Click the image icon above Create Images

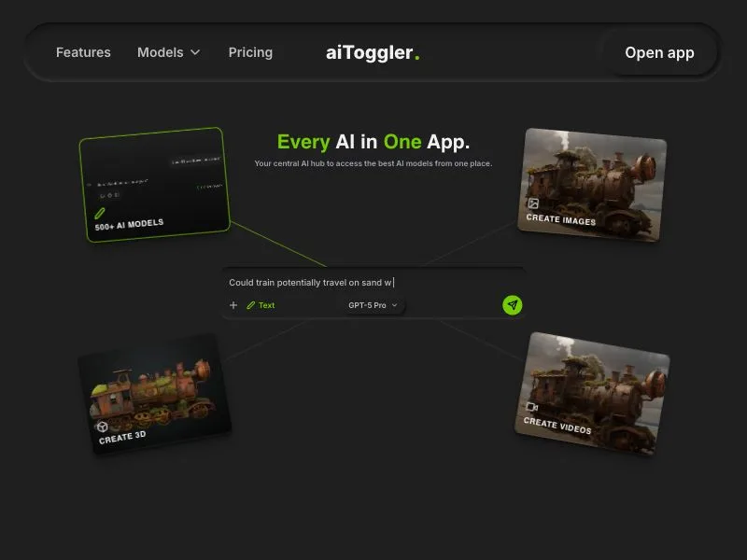point(533,203)
